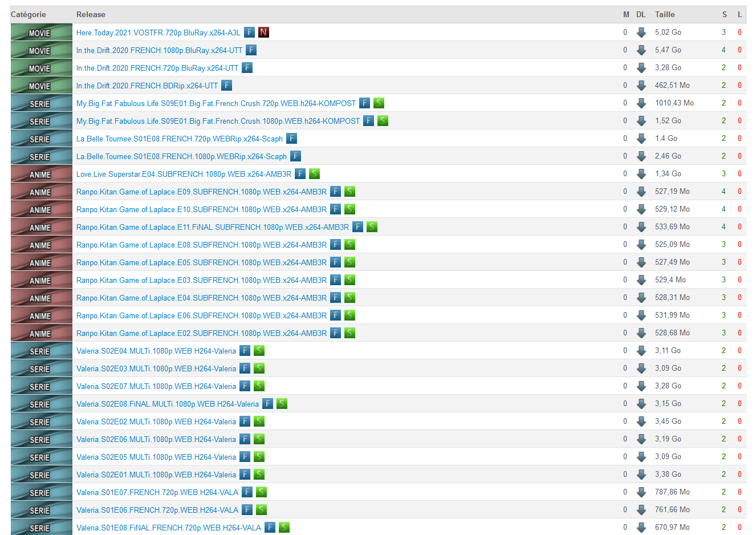Download Ranpo.Kitan E08 arrow icon
The height and width of the screenshot is (535, 756).
point(641,245)
